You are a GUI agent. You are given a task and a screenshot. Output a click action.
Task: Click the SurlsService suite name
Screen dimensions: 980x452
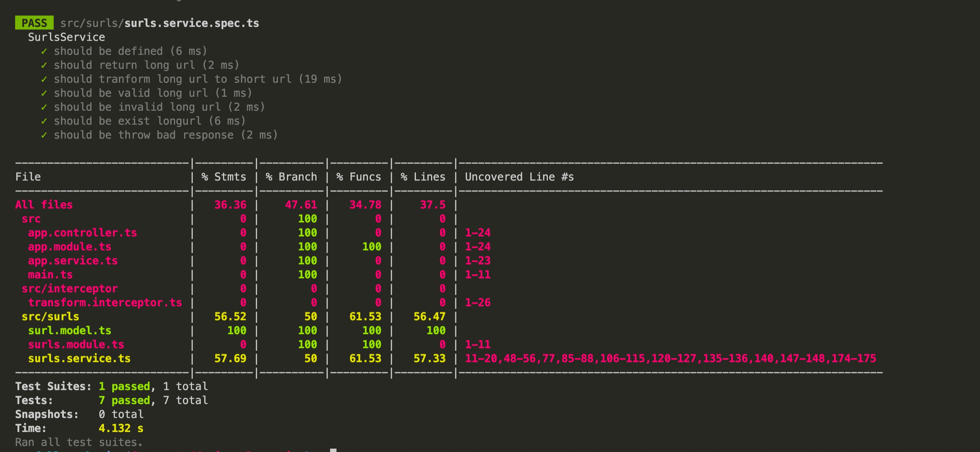click(x=67, y=37)
